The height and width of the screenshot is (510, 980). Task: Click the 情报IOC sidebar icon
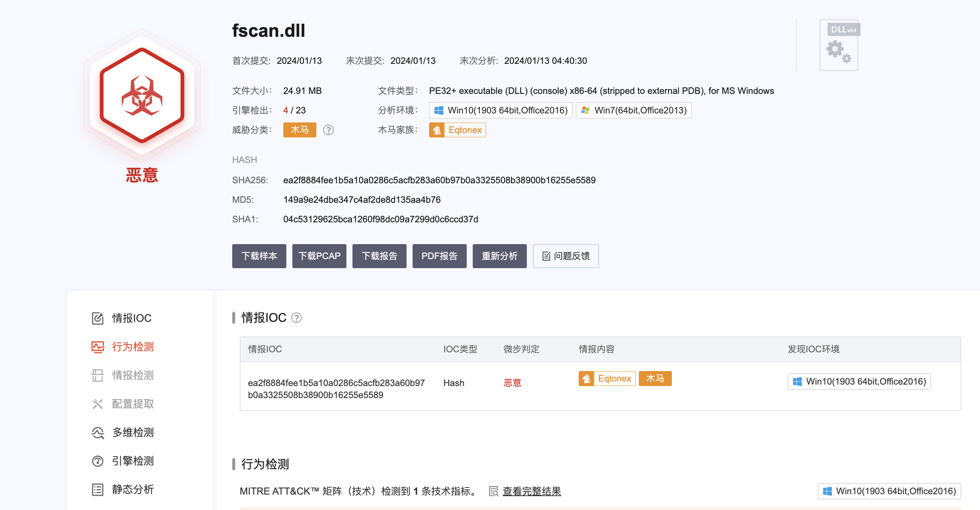click(x=97, y=318)
